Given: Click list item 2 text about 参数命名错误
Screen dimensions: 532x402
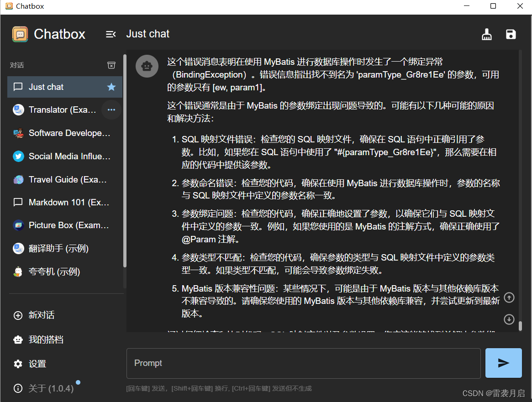Looking at the screenshot, I should tap(341, 189).
